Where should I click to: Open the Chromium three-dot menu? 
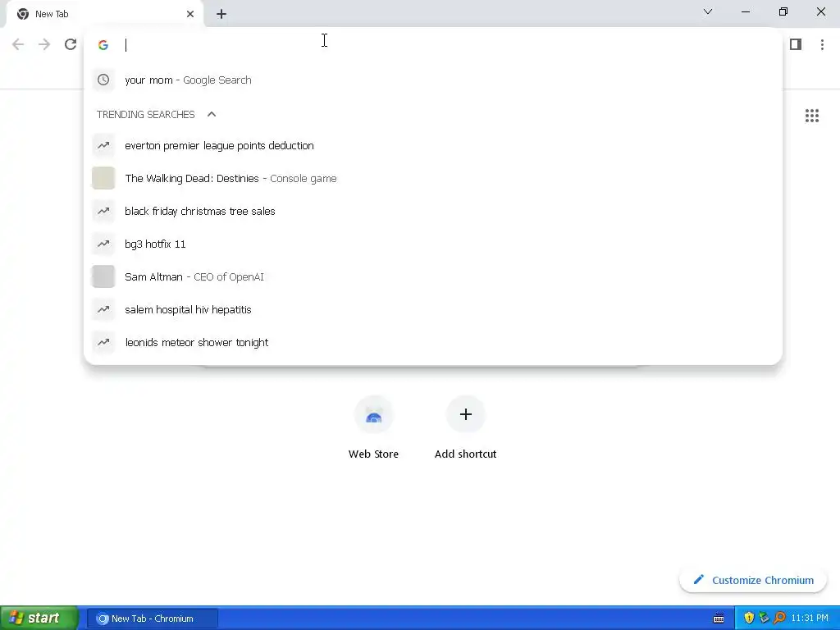click(822, 44)
